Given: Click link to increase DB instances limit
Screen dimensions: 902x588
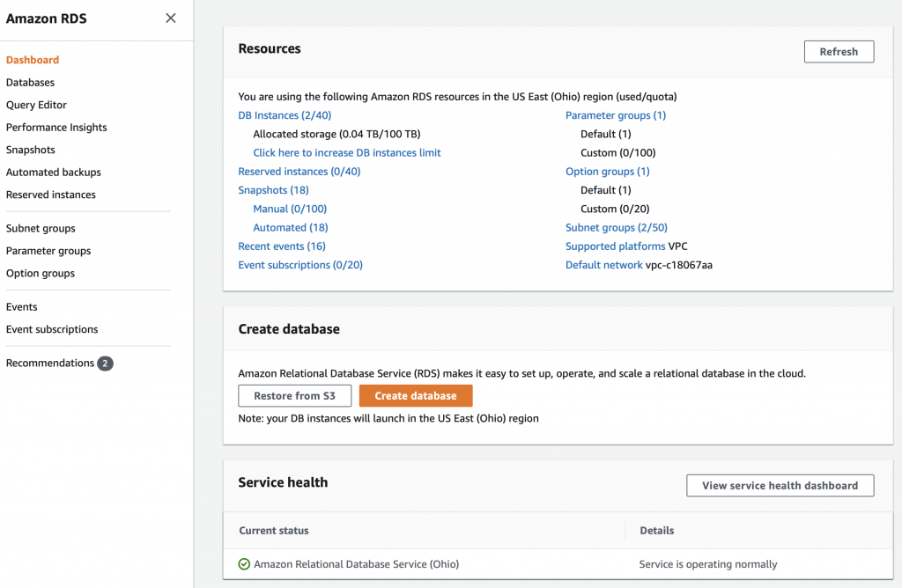Looking at the screenshot, I should [347, 152].
